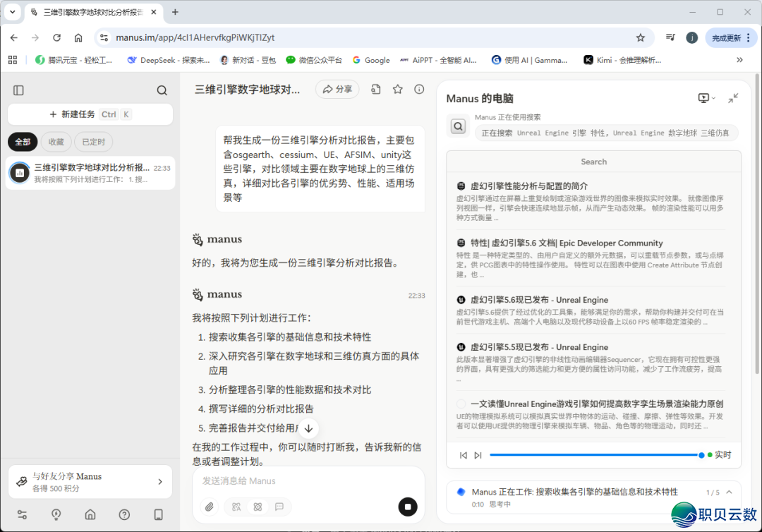Open the media control icon in toolbar
Screen dimensions: 762x532
pos(671,38)
